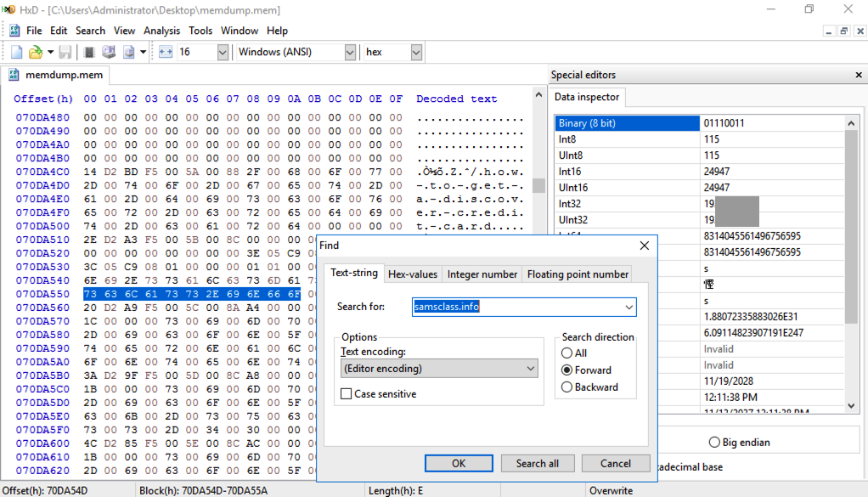This screenshot has width=868, height=497.
Task: Click the 11/19/2028 date value
Action: (729, 381)
